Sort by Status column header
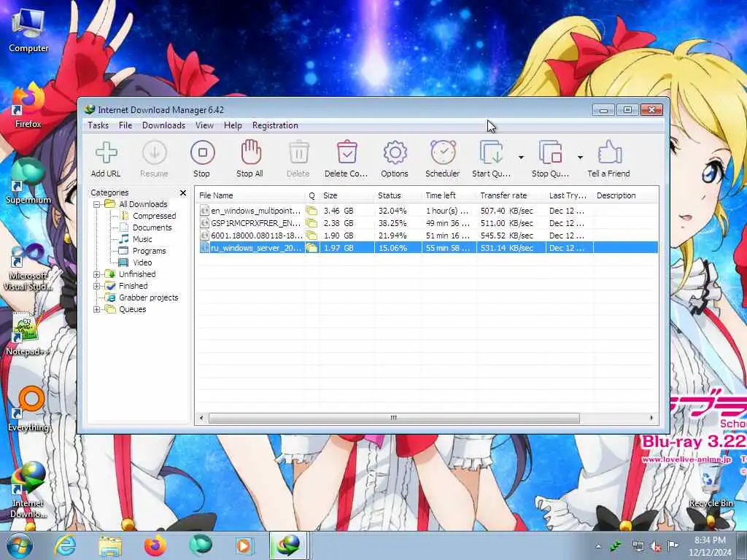The image size is (747, 560). tap(398, 195)
